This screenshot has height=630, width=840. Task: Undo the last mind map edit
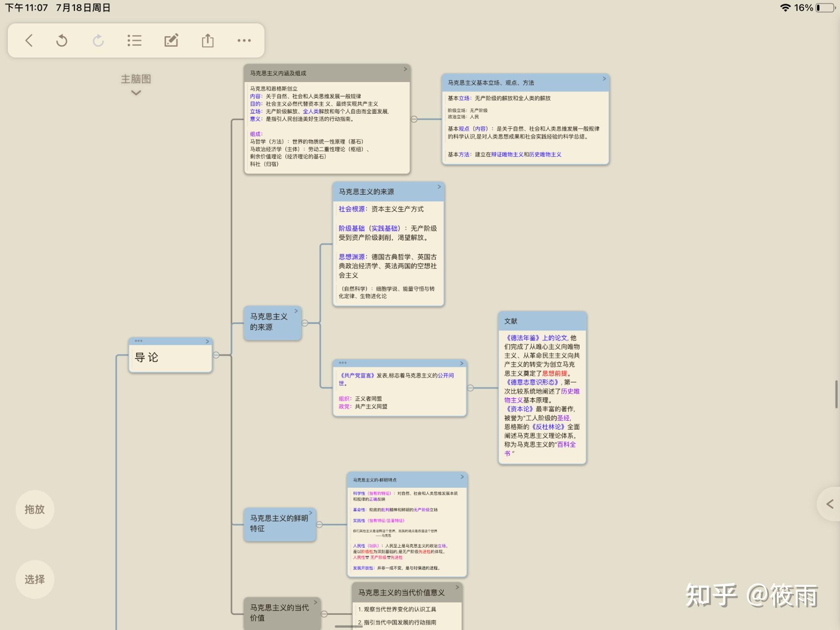point(62,40)
